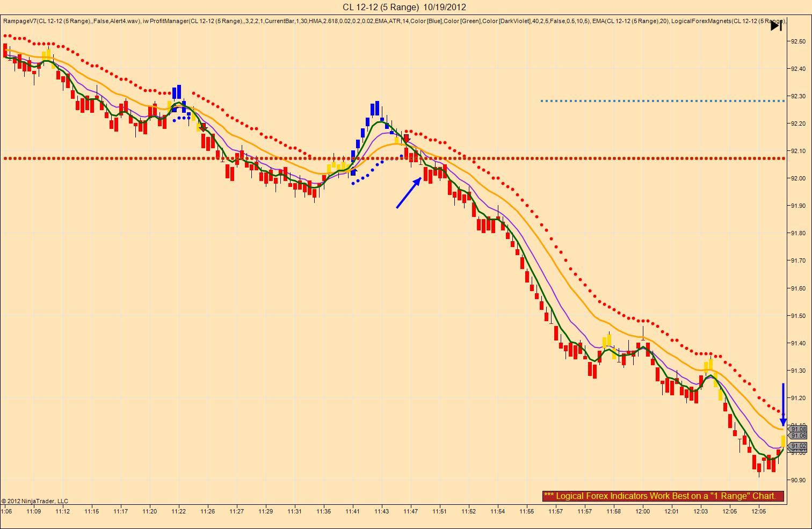
Task: Click the 91.80 price axis label
Action: [798, 233]
